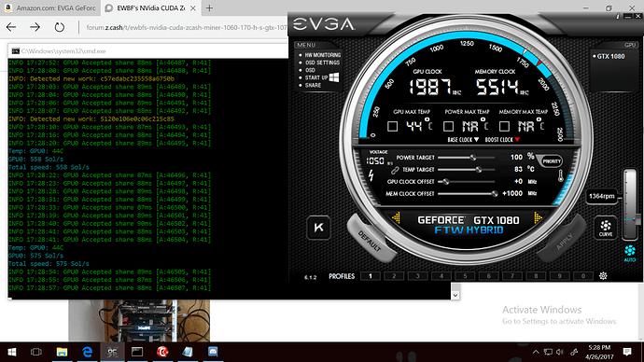Viewport: 644px width, 362px height.
Task: Open settings gear next to profiles
Action: coord(603,276)
